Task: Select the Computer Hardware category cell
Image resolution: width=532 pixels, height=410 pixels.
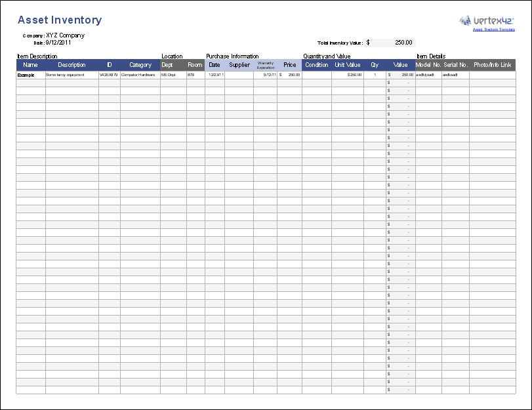Action: 138,75
